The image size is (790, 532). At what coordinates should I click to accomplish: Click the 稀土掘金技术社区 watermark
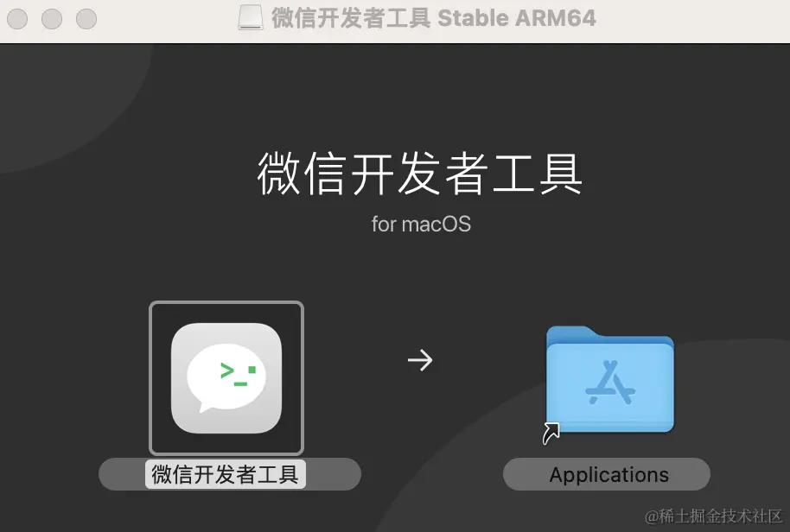[713, 516]
